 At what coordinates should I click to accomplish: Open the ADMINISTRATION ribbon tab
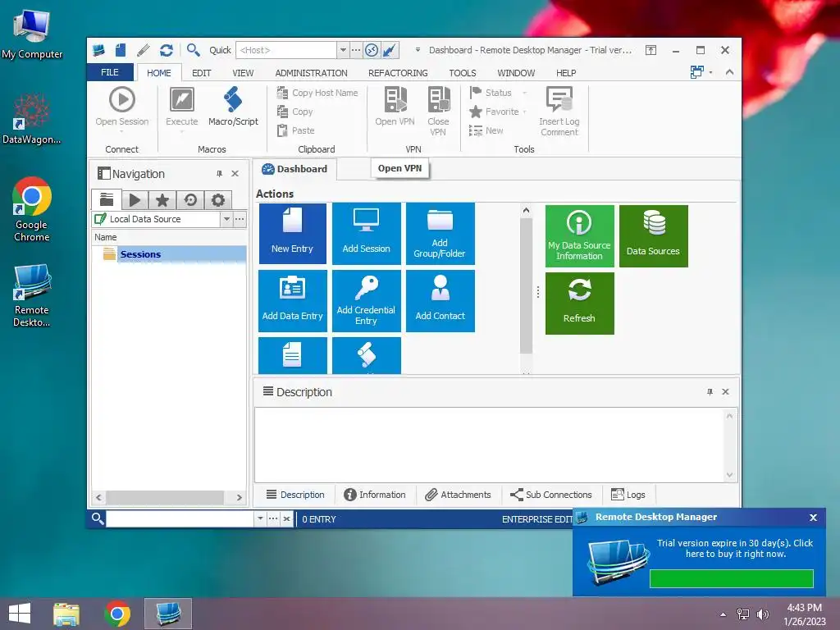pos(311,73)
